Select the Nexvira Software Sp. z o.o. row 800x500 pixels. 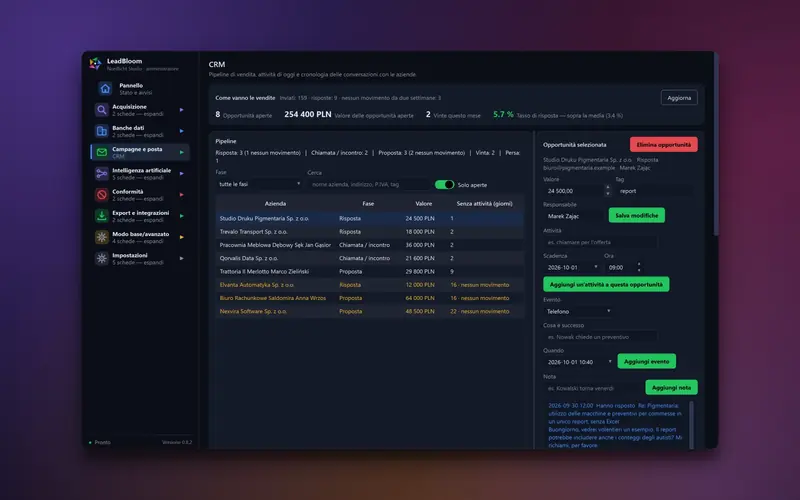coord(369,311)
